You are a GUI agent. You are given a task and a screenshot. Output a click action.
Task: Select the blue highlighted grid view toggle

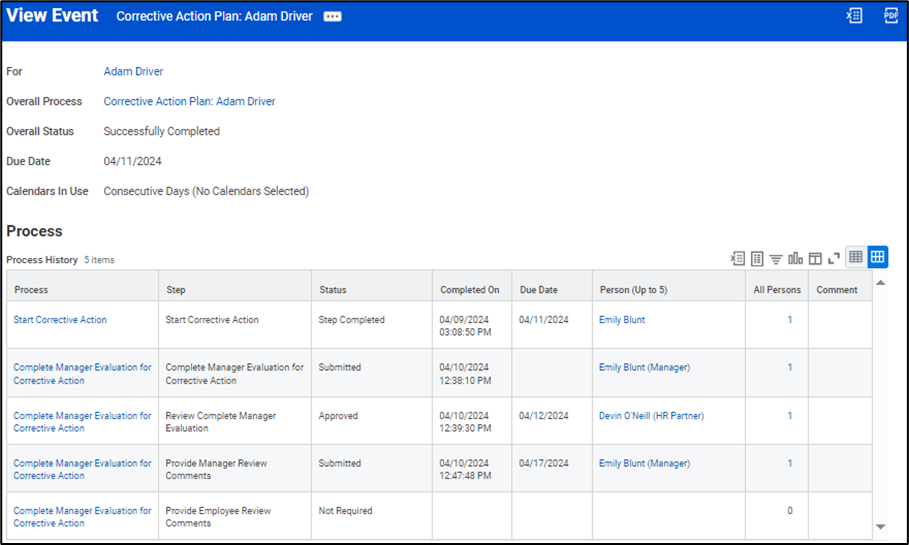[877, 257]
